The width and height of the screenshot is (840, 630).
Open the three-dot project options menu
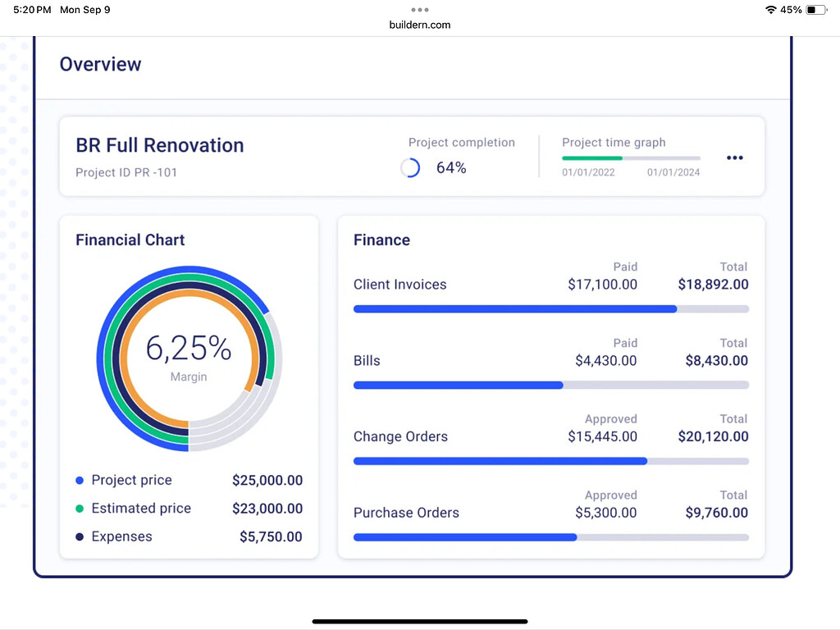[734, 158]
